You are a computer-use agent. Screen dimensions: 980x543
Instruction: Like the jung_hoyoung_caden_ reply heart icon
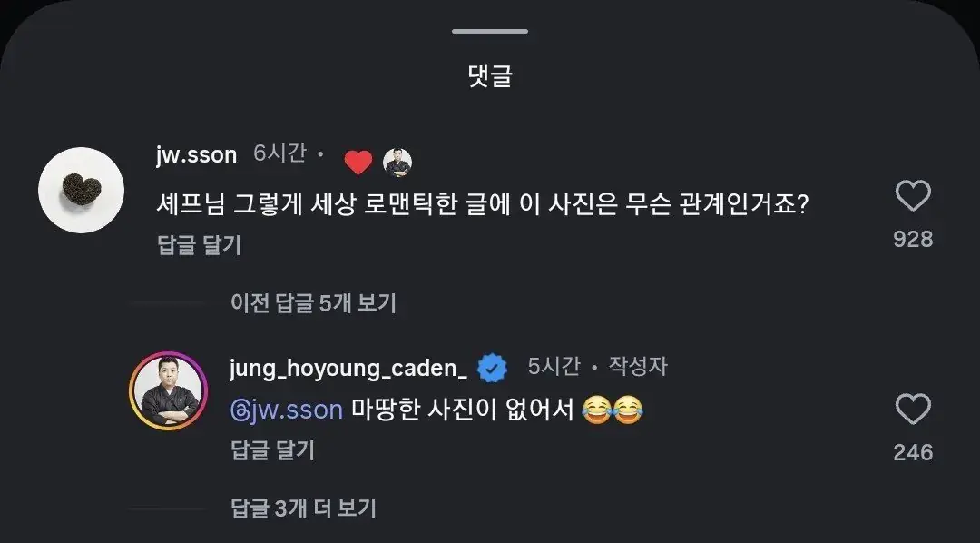[x=913, y=410]
